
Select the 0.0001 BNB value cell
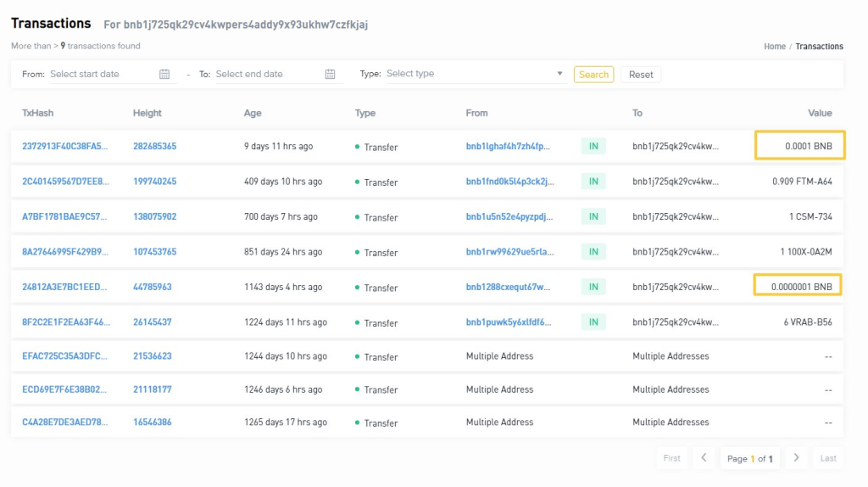(800, 145)
